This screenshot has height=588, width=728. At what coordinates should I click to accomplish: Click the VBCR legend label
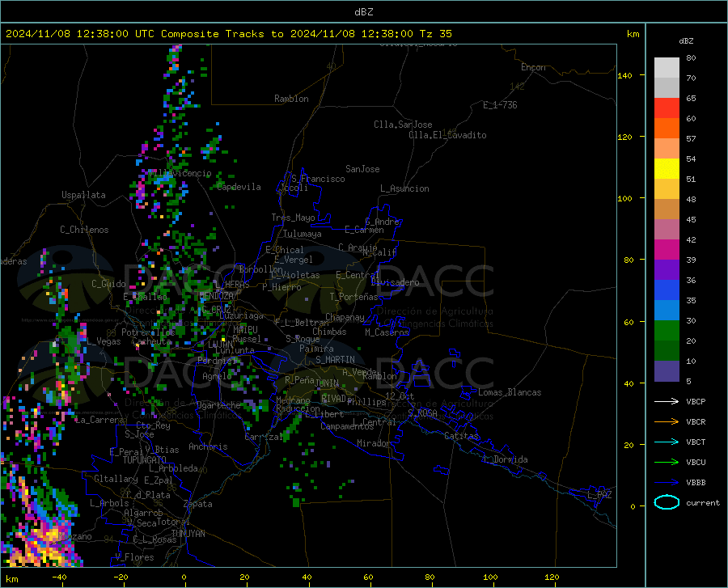(x=696, y=422)
